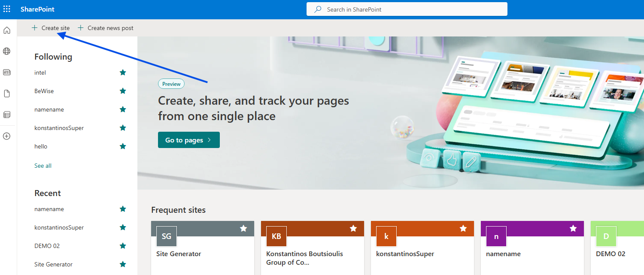The image size is (644, 275).
Task: Click the Search in SharePoint box
Action: (407, 9)
